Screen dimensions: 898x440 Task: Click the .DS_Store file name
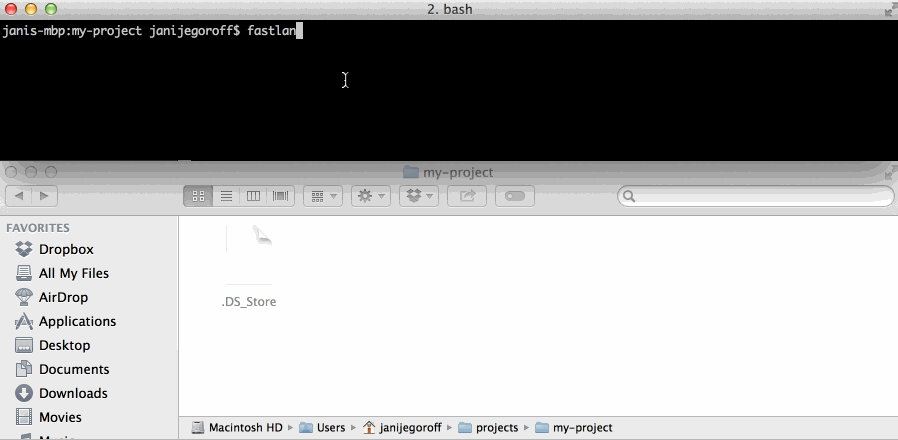coord(249,302)
